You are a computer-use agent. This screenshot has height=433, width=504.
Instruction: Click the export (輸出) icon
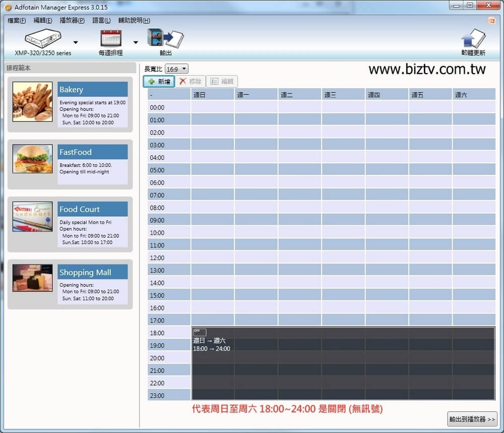tap(165, 38)
